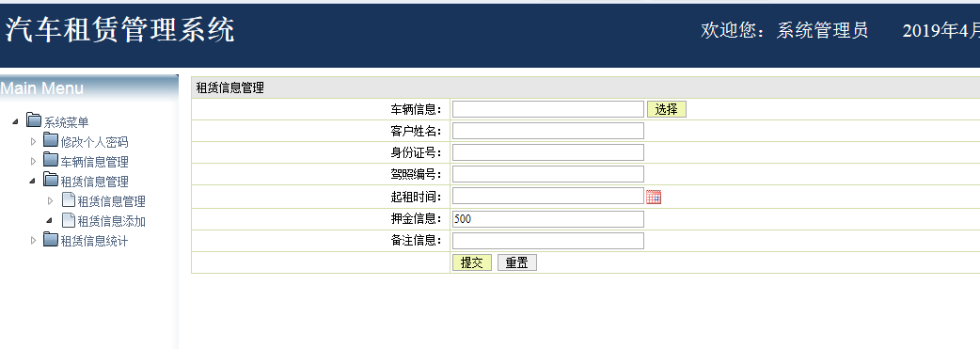Expand the 修改个人密码 tree node arrow
The image size is (980, 349).
pos(34,141)
